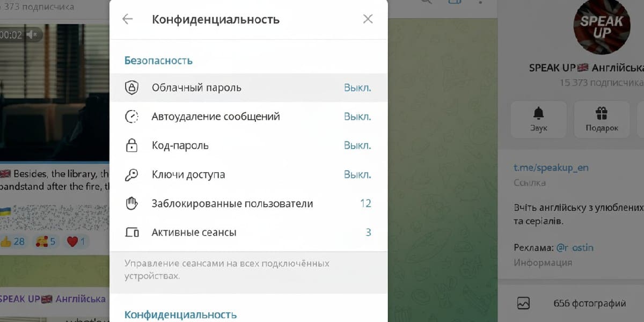
Task: Click the heart reaction with 1
Action: coord(76,241)
